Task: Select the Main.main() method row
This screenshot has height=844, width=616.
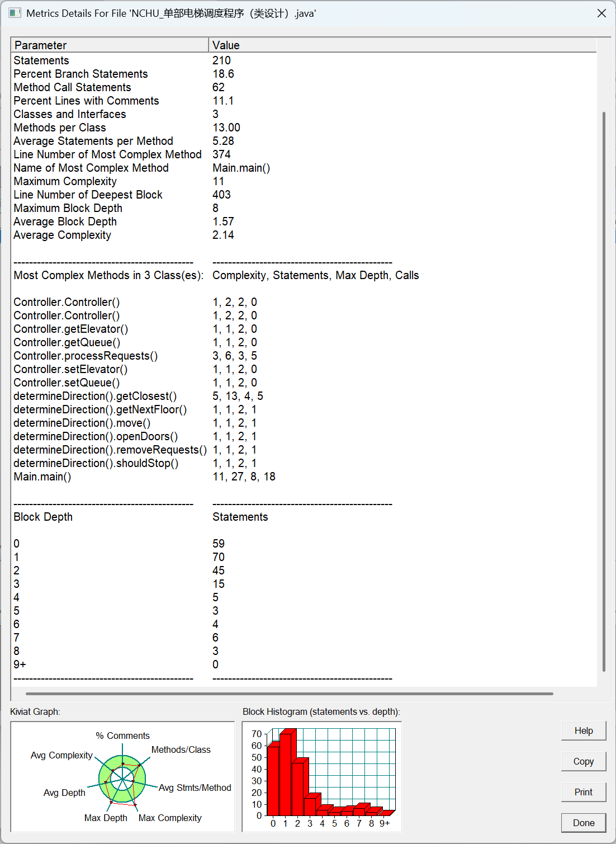Action: pos(304,477)
